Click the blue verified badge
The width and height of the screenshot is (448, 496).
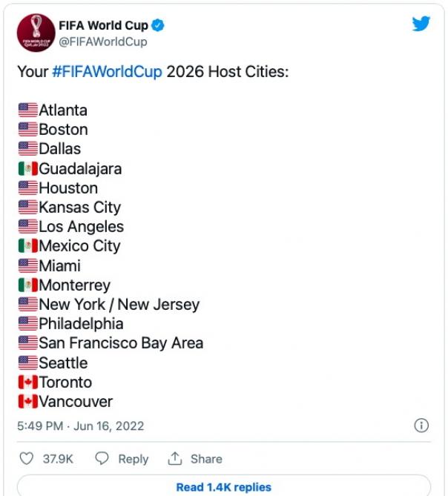point(157,26)
